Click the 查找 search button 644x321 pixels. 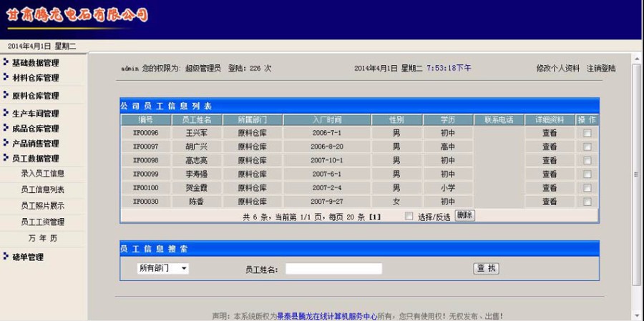pos(487,269)
